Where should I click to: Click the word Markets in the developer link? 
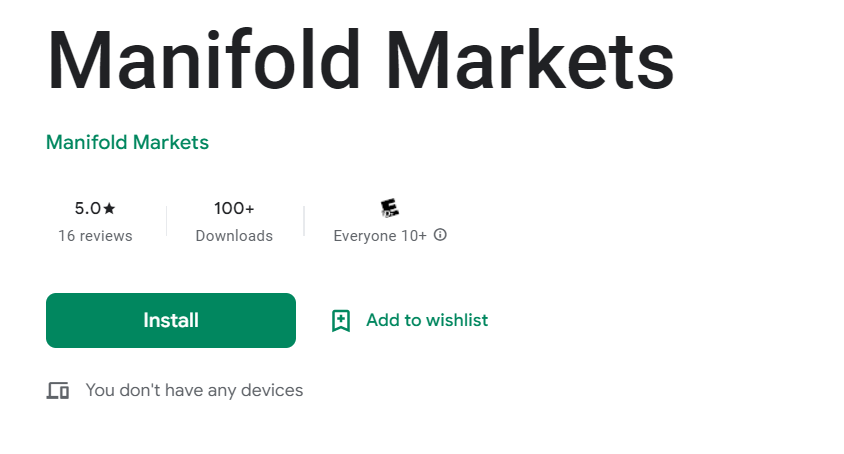pyautogui.click(x=171, y=142)
